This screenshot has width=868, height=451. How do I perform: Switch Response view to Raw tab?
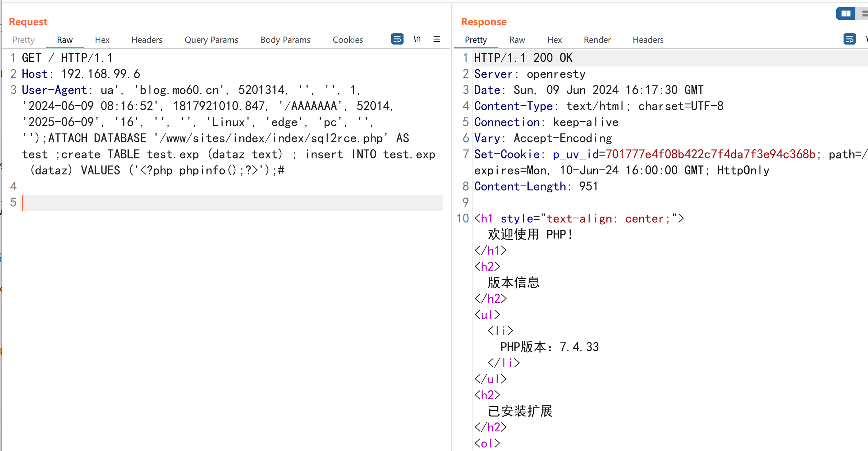517,40
